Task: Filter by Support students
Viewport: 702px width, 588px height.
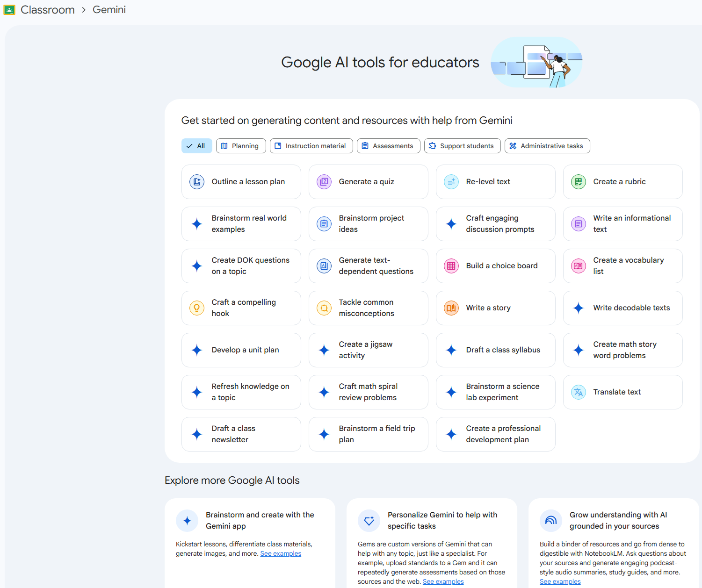Action: [462, 146]
